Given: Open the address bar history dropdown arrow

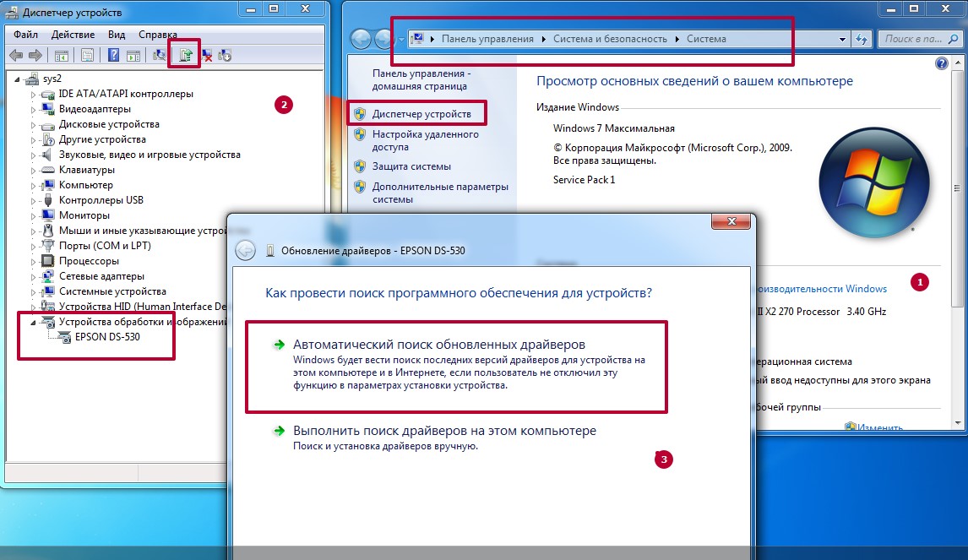Looking at the screenshot, I should tap(842, 39).
